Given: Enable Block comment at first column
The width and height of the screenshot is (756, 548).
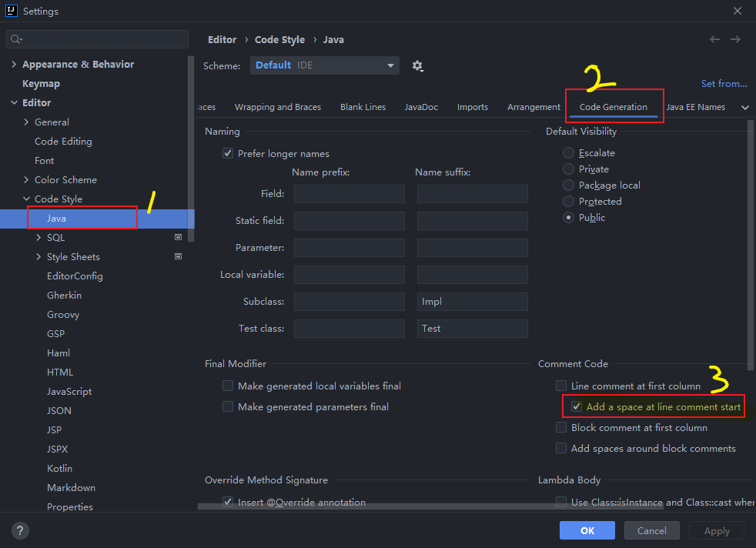Looking at the screenshot, I should coord(560,427).
